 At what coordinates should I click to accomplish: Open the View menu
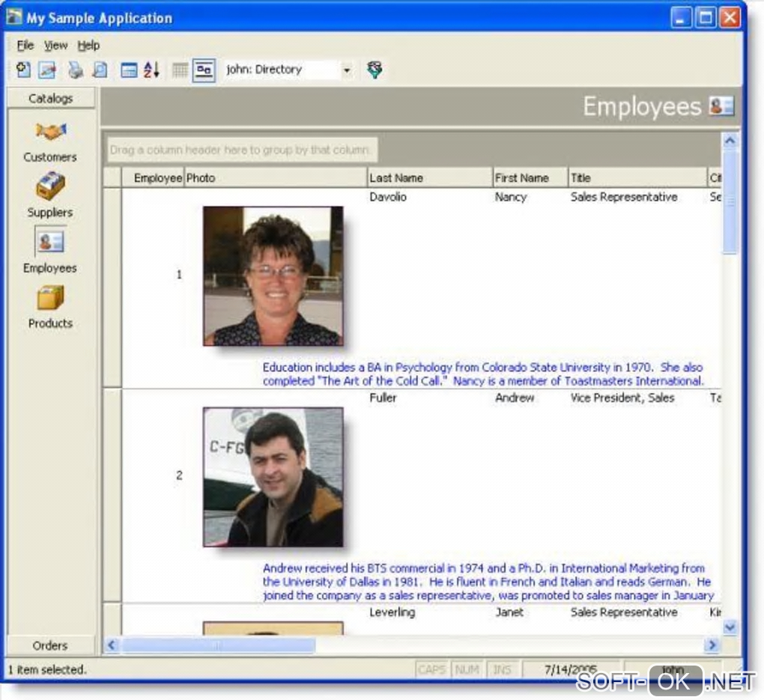tap(55, 46)
